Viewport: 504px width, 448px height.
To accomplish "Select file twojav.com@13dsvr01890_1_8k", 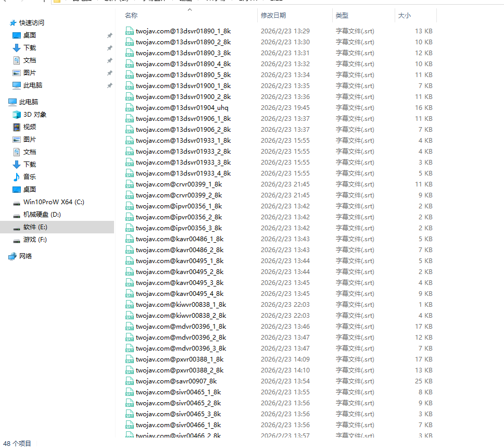I will coord(183,31).
